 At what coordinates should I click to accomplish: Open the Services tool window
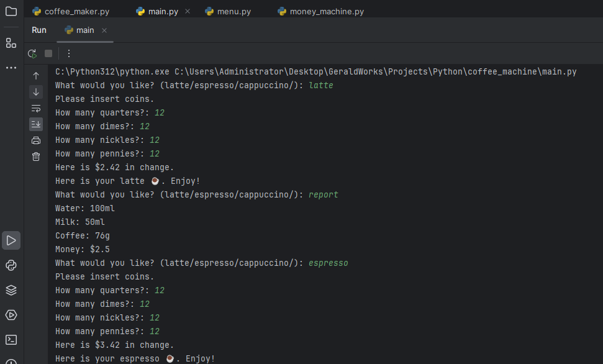(x=11, y=315)
